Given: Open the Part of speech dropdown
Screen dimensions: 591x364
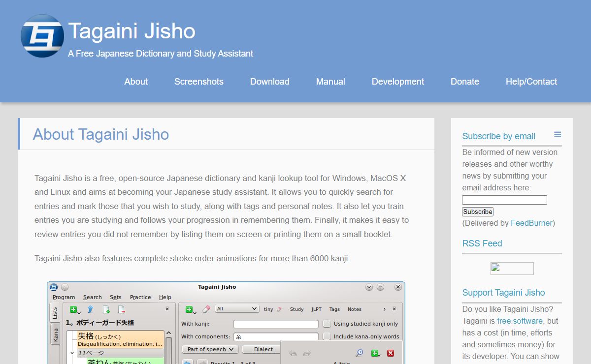Looking at the screenshot, I should 210,349.
